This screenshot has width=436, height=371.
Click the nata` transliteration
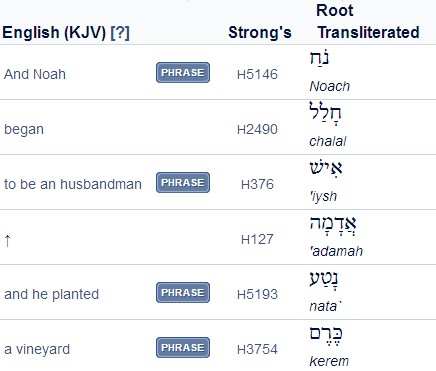pyautogui.click(x=326, y=306)
